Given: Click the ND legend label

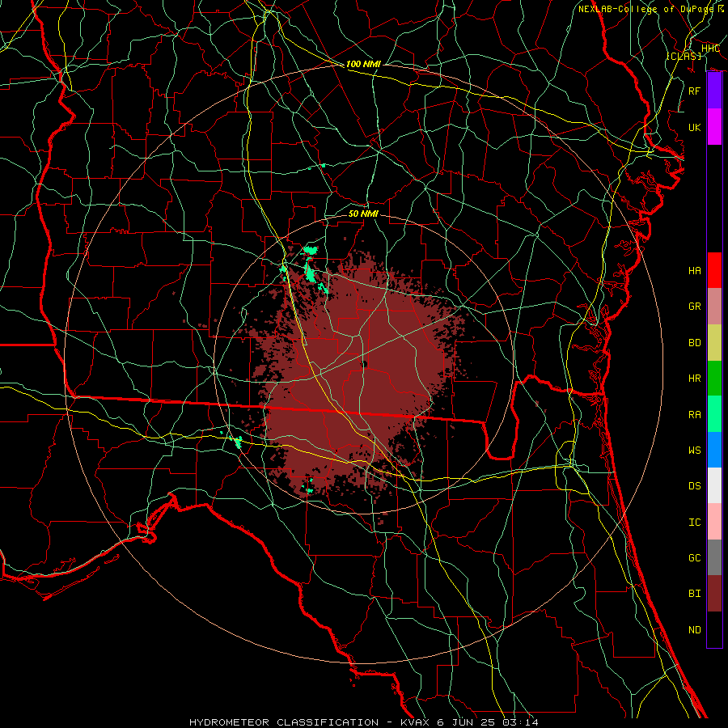Looking at the screenshot, I should 695,629.
